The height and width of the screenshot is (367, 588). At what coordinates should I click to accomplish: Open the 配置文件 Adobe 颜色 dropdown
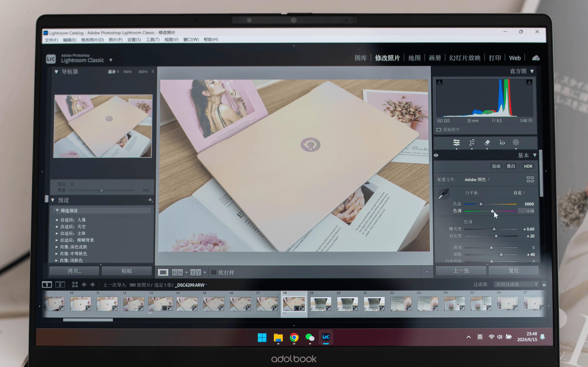(477, 180)
